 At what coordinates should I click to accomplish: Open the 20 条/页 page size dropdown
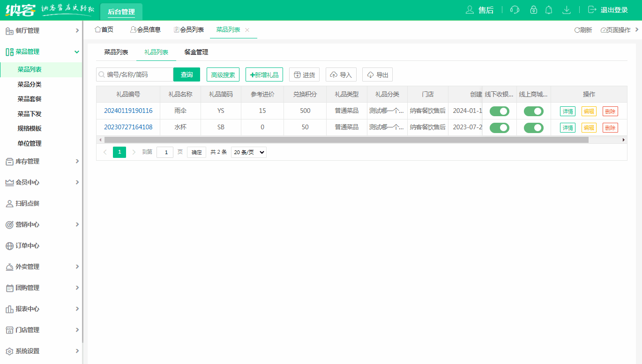(x=248, y=152)
